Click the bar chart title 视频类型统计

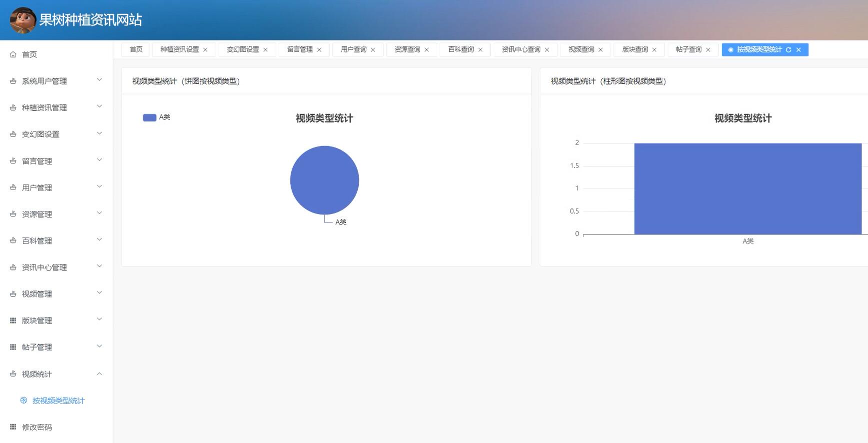click(x=743, y=118)
